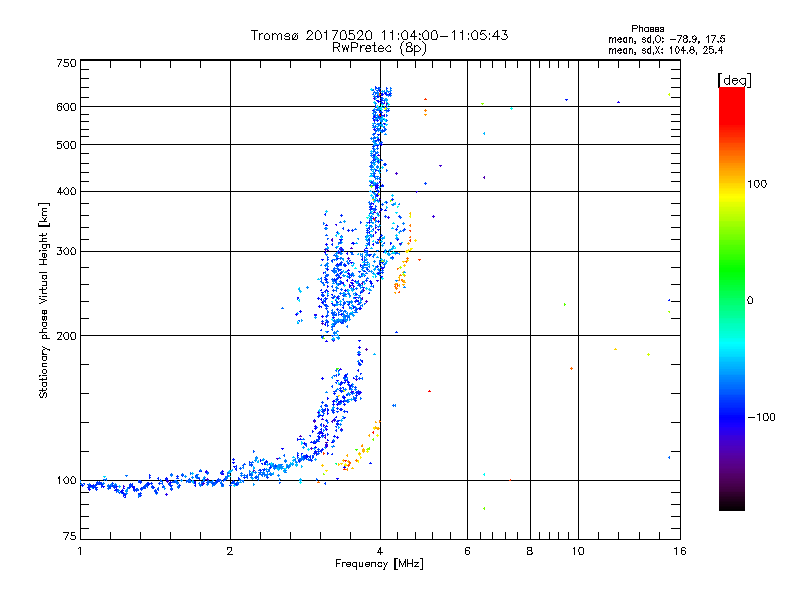Viewport: 800px width, 600px height.
Task: Click the 'Stationary phase Virtual Height [km]' axis label
Action: [44, 300]
